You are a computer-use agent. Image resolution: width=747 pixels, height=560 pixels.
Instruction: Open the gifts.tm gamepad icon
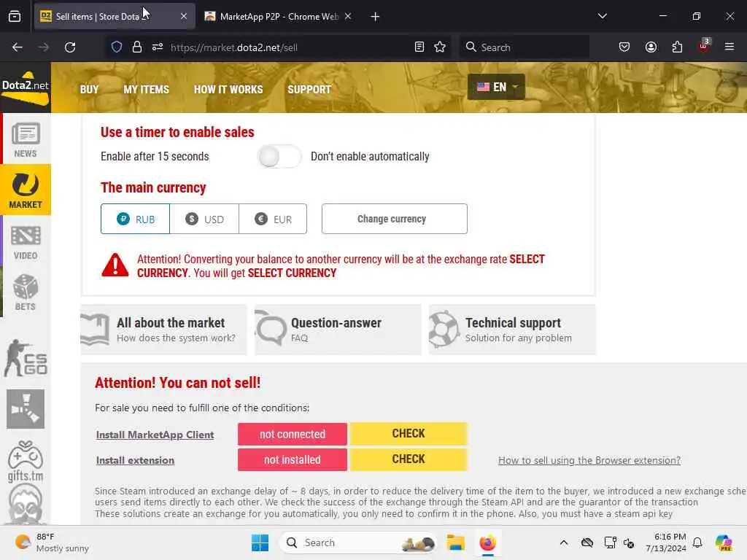pos(26,461)
